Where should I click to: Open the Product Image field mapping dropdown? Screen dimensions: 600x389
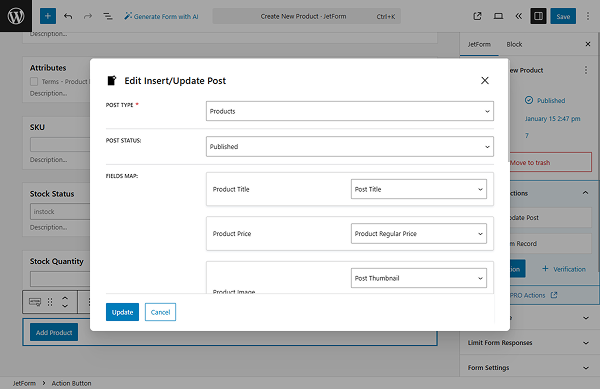pos(419,278)
